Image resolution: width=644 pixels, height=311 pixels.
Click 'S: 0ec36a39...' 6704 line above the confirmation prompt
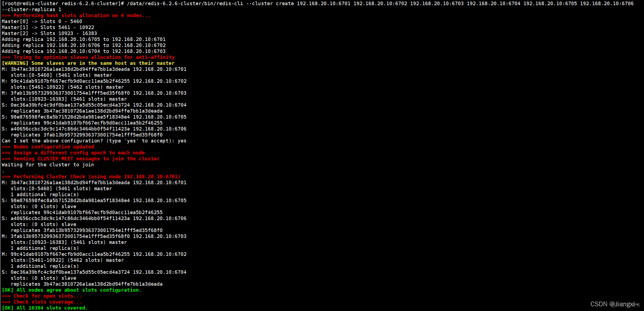[x=94, y=105]
